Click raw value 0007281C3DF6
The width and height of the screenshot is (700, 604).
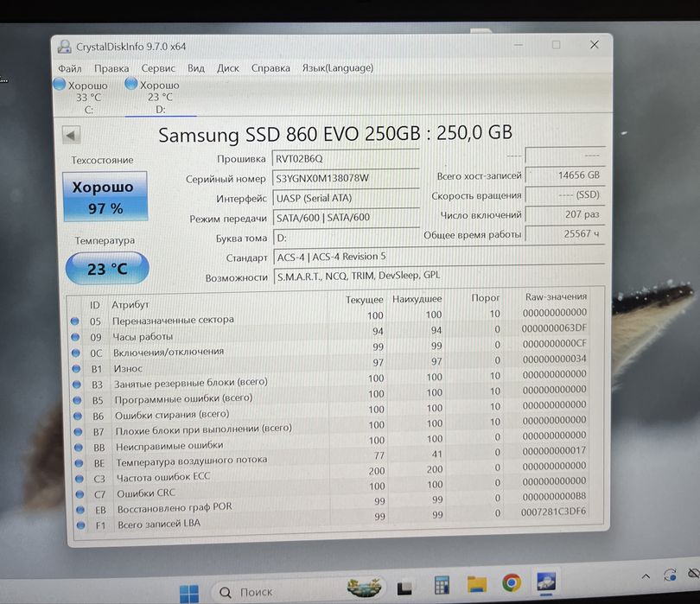pos(553,512)
